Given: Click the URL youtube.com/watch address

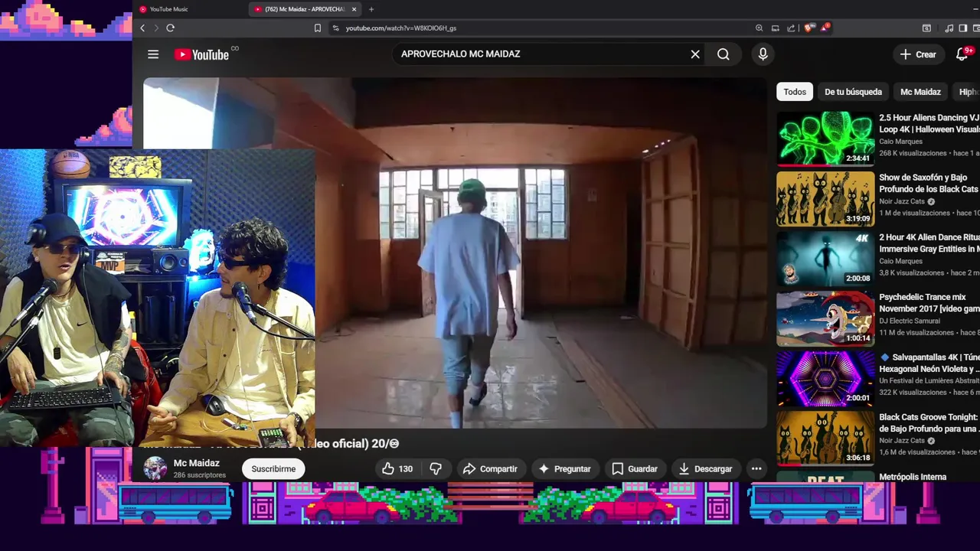Looking at the screenshot, I should point(401,28).
